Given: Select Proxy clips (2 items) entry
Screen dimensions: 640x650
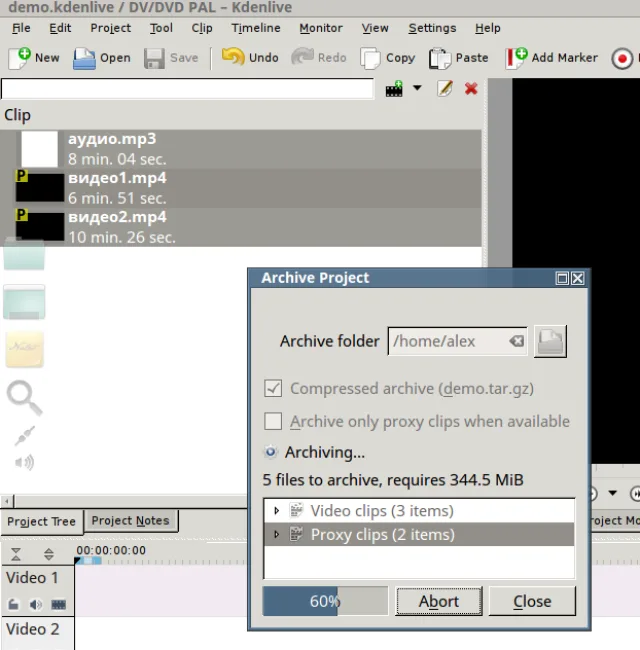Looking at the screenshot, I should coord(419,534).
